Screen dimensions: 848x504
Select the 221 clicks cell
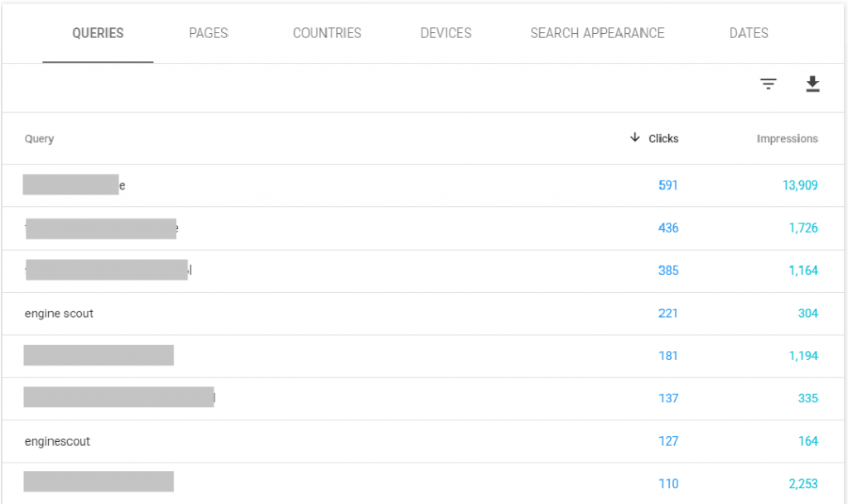[667, 314]
